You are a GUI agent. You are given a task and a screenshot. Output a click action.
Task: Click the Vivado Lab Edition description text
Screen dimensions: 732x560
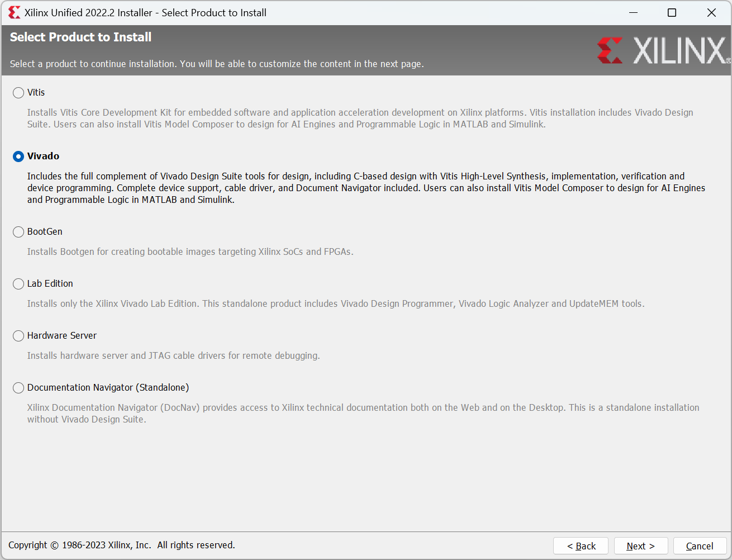point(335,303)
